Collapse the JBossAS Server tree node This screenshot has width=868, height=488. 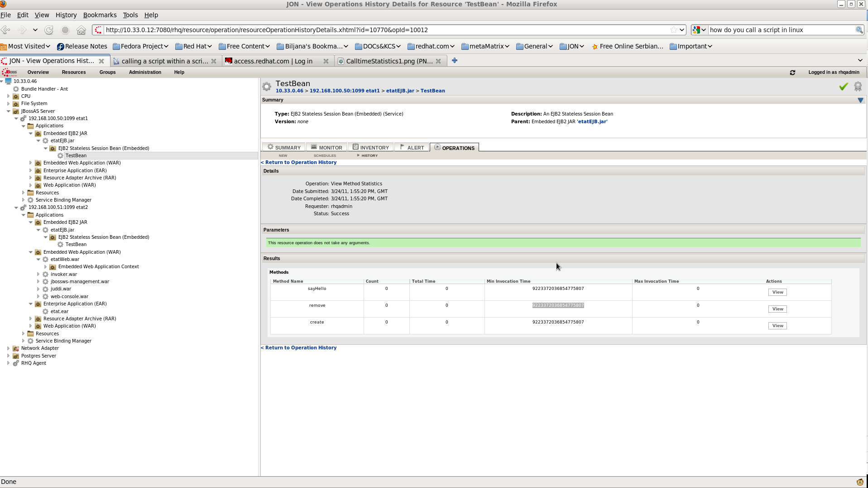[9, 111]
